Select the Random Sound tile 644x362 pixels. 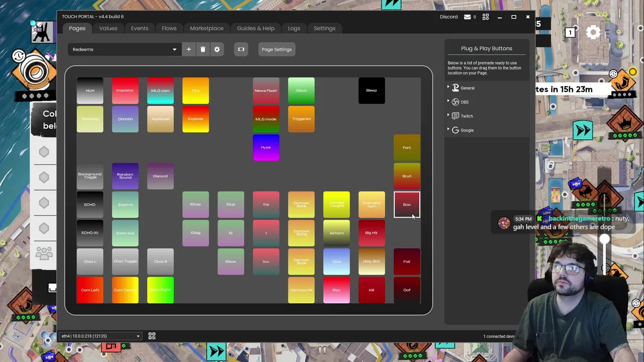(125, 176)
